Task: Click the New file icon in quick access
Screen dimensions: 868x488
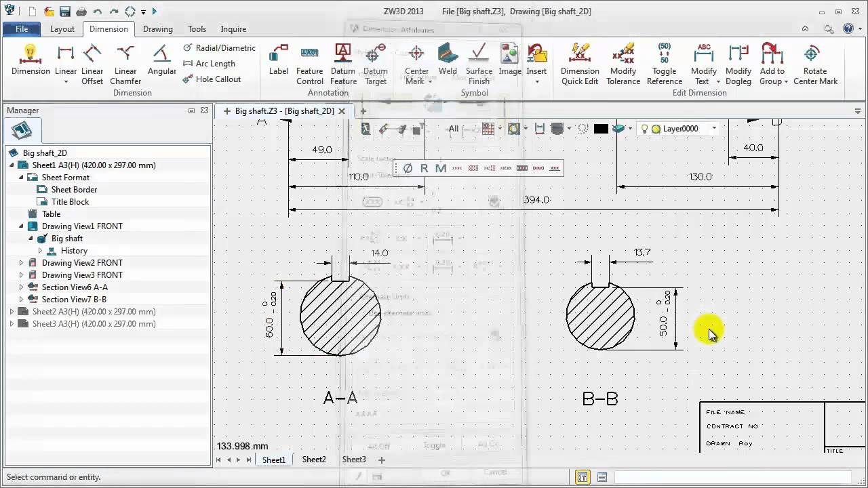Action: (x=32, y=12)
